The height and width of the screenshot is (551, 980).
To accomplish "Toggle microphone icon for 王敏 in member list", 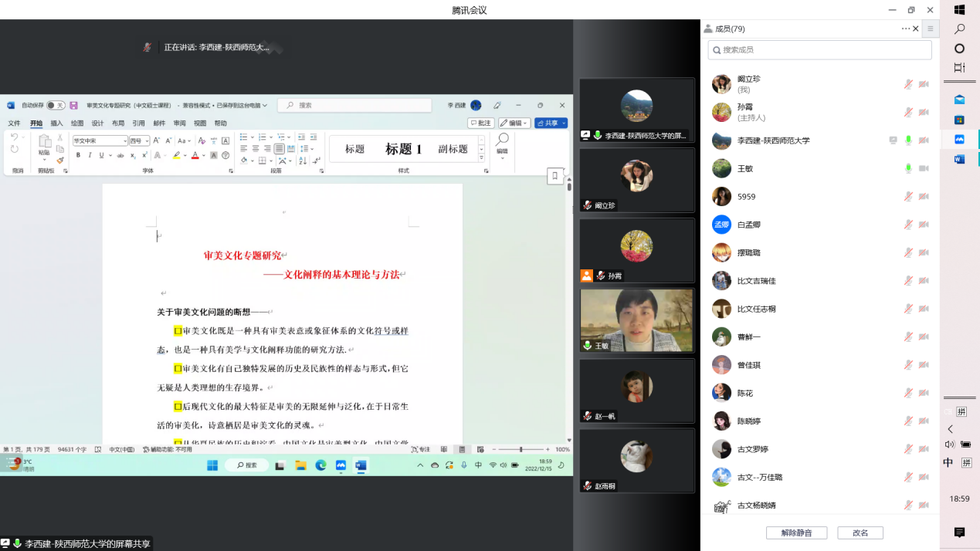I will pyautogui.click(x=909, y=168).
